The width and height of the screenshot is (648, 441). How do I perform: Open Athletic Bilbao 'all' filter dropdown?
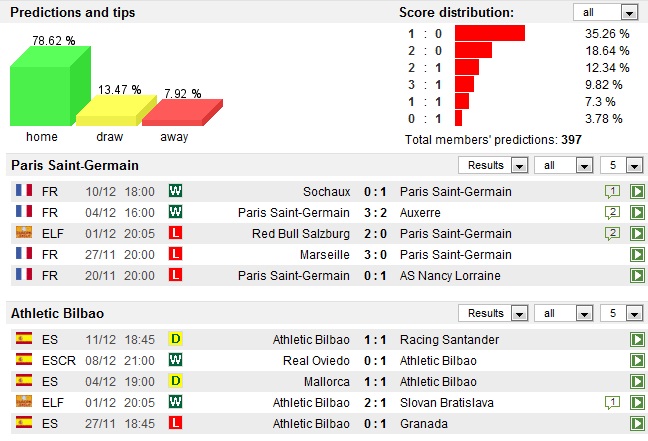pyautogui.click(x=563, y=314)
